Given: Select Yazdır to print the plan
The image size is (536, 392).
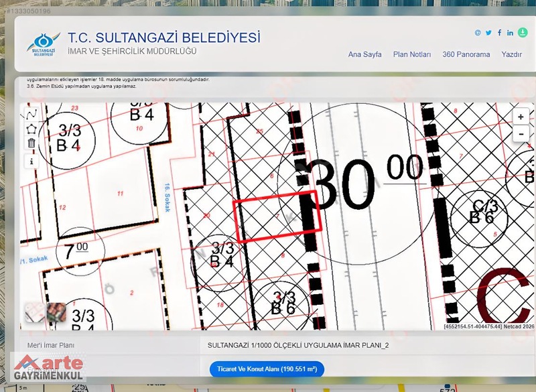Looking at the screenshot, I should point(512,54).
